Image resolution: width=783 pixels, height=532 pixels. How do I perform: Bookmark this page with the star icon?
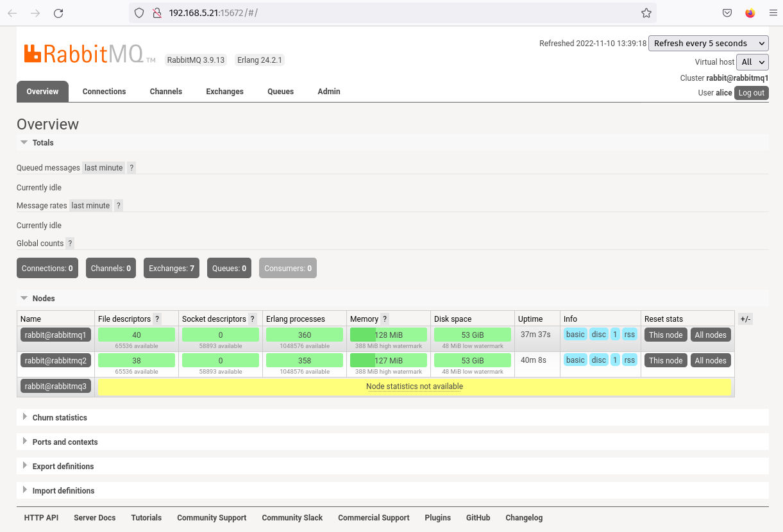(646, 13)
